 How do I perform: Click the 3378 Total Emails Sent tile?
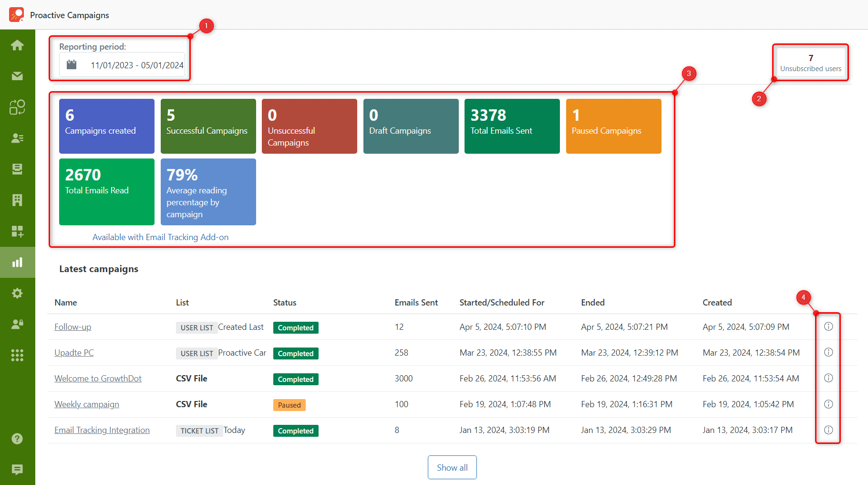pos(512,126)
